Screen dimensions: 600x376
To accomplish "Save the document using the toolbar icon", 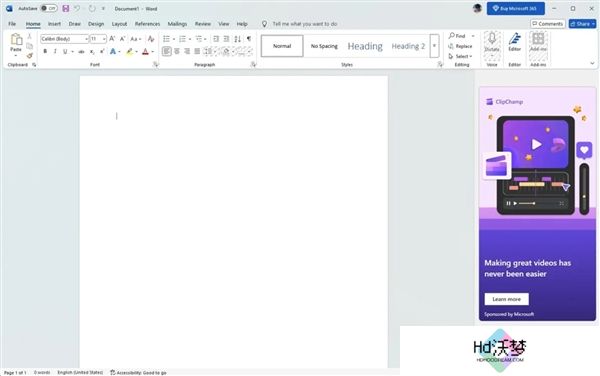I will pos(66,8).
